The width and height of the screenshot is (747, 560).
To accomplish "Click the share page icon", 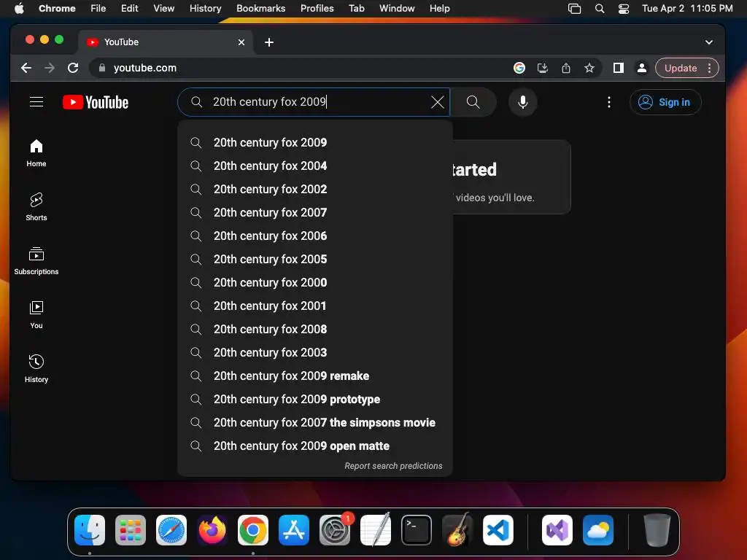I will point(566,68).
